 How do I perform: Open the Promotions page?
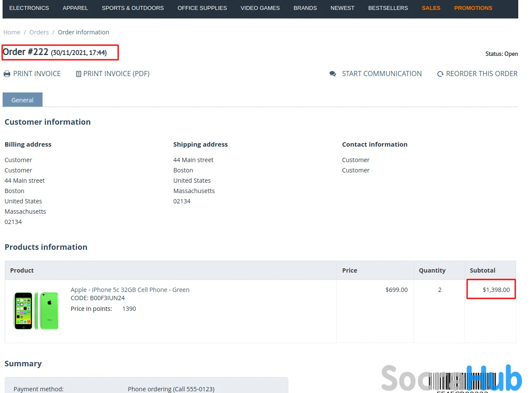(x=473, y=8)
